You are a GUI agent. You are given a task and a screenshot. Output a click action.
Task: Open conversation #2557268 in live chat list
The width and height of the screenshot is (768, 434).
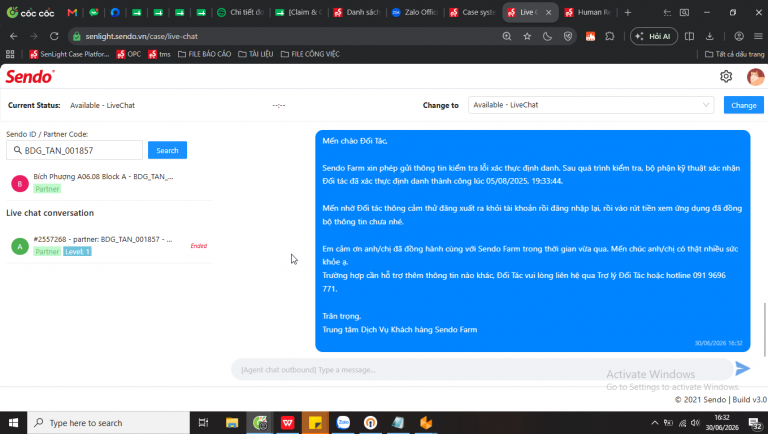click(x=109, y=245)
